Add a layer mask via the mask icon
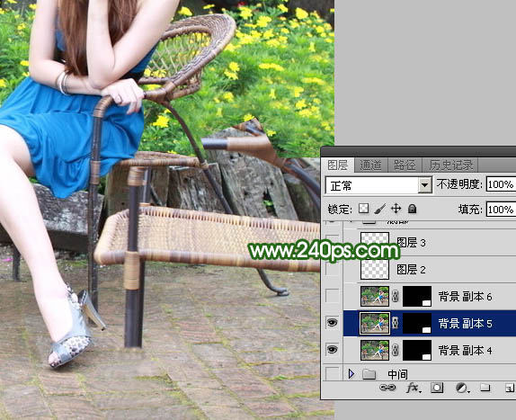Viewport: 516px width, 420px height. 437,388
